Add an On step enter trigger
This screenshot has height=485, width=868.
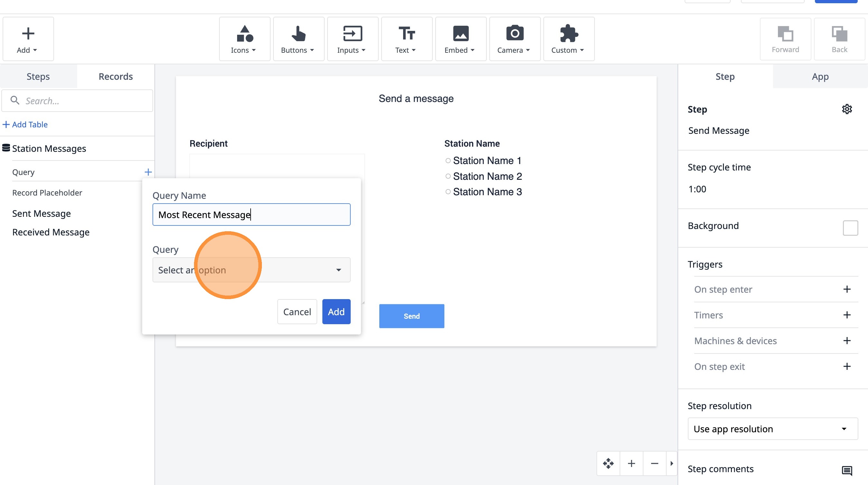click(846, 289)
